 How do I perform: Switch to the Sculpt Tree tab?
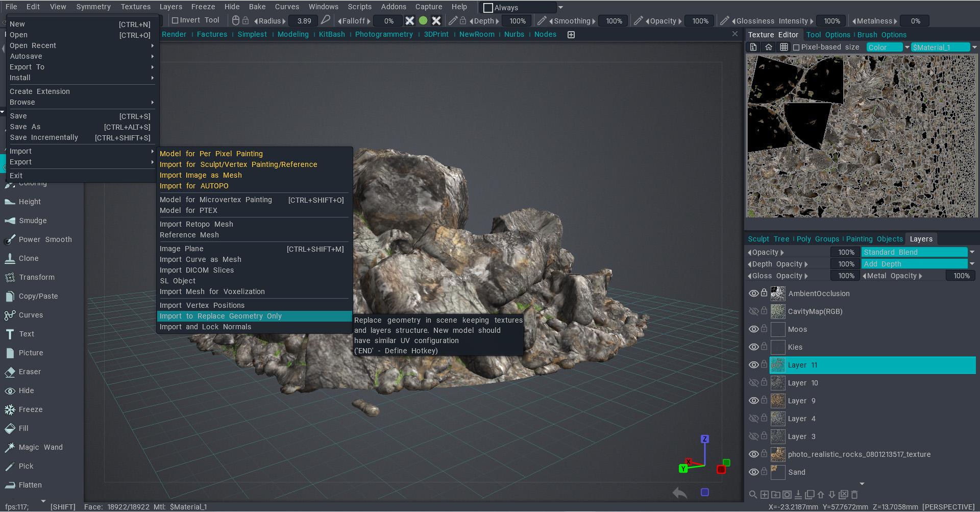click(768, 239)
